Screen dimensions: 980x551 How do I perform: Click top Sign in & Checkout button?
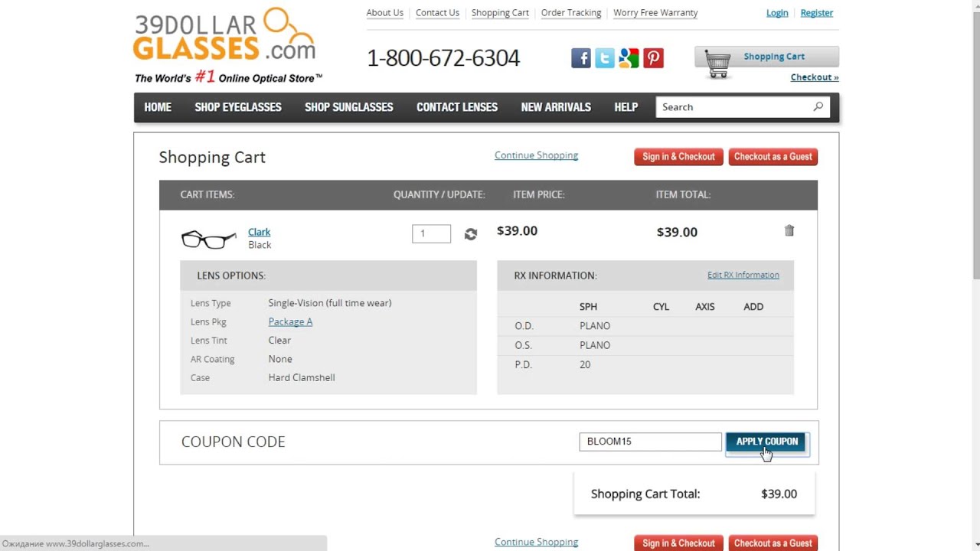pos(678,157)
